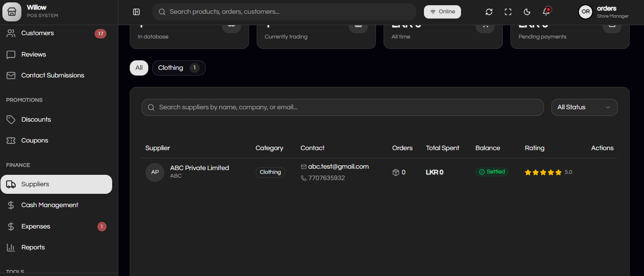Open Customers in the sidebar
Image resolution: width=644 pixels, height=276 pixels.
[56, 33]
